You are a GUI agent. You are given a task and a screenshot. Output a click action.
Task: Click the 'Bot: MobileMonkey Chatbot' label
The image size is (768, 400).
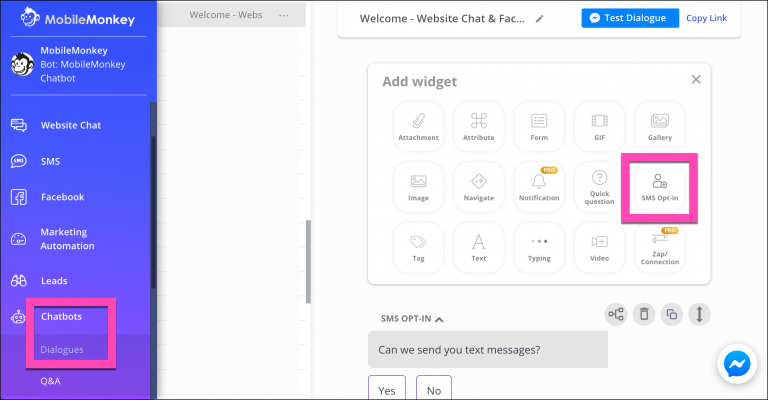point(82,71)
